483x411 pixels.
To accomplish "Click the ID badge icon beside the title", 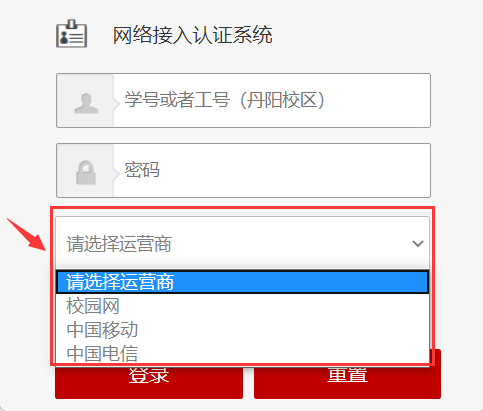I will [71, 34].
